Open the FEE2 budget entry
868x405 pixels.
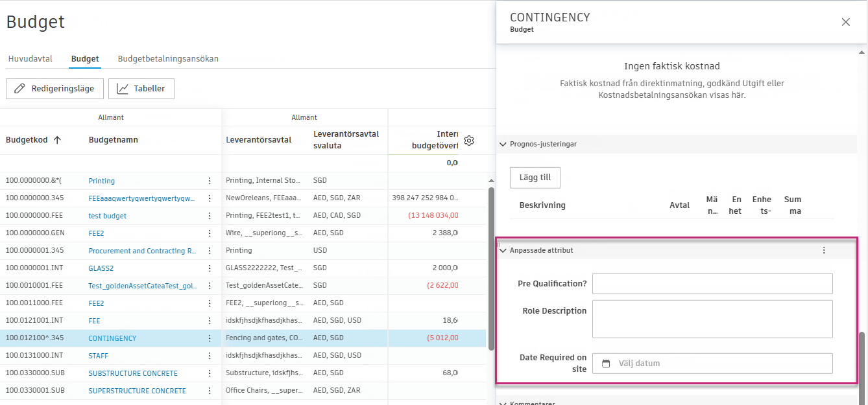click(x=96, y=233)
